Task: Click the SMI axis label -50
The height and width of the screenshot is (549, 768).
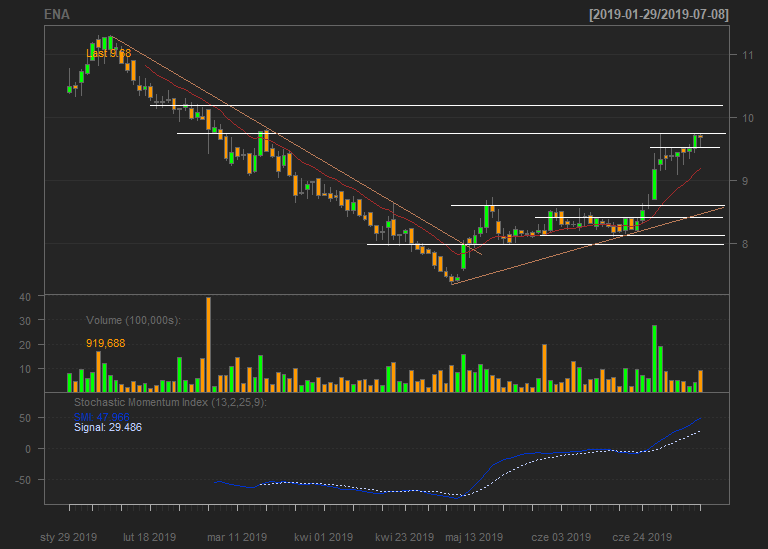Action: pyautogui.click(x=23, y=480)
